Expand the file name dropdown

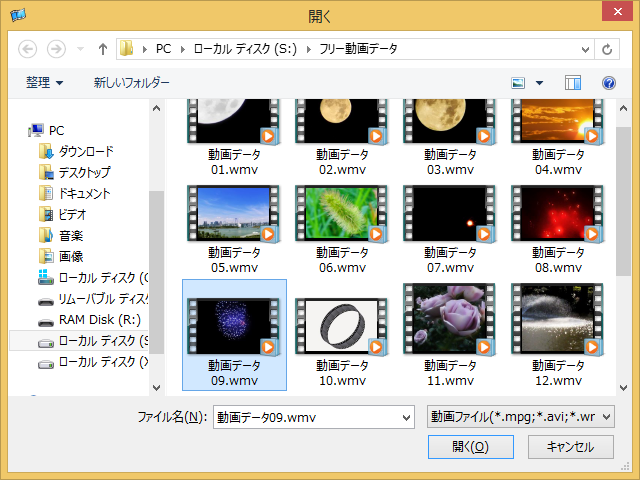407,417
